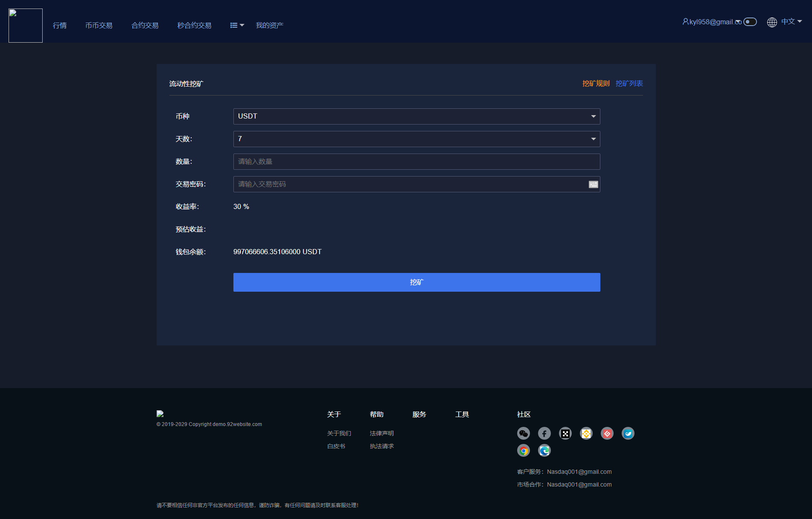Click the 预估收益 estimated earnings label
The width and height of the screenshot is (812, 519).
coord(191,229)
